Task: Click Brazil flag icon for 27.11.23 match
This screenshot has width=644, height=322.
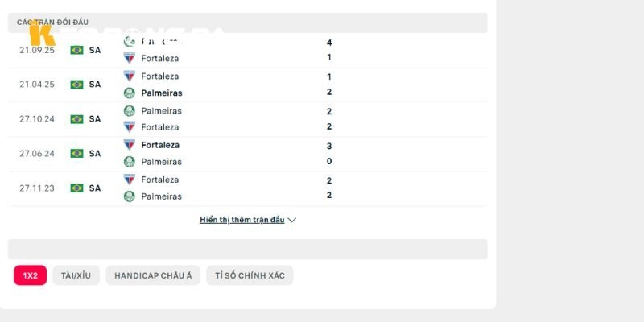Action: [x=76, y=188]
